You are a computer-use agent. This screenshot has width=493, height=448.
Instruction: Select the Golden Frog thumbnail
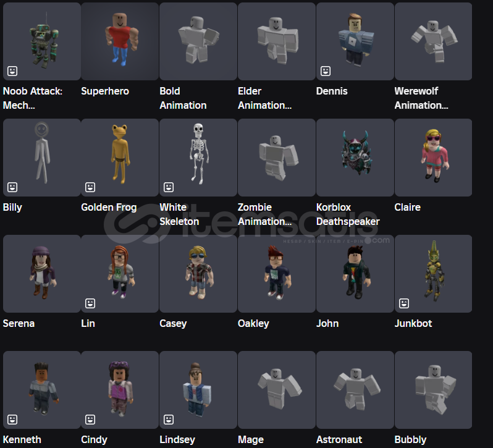click(120, 158)
